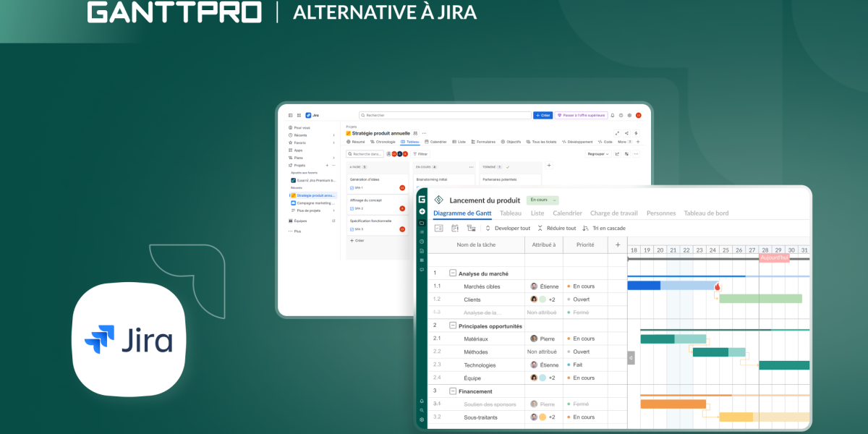Click the Jira Rechercher search field

(445, 115)
